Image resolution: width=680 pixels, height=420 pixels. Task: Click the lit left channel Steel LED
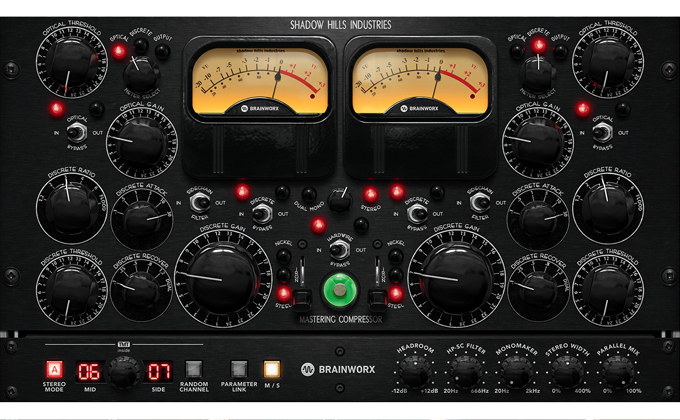tap(284, 294)
